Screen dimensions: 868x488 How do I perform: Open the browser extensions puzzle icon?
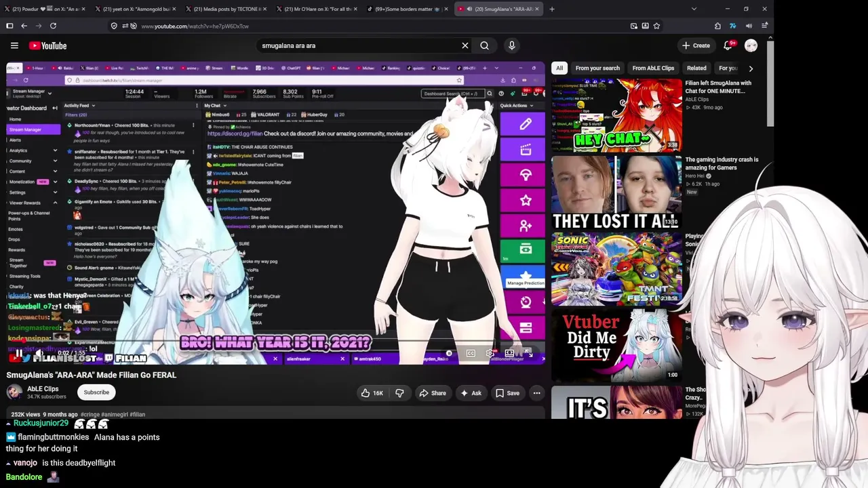point(717,26)
